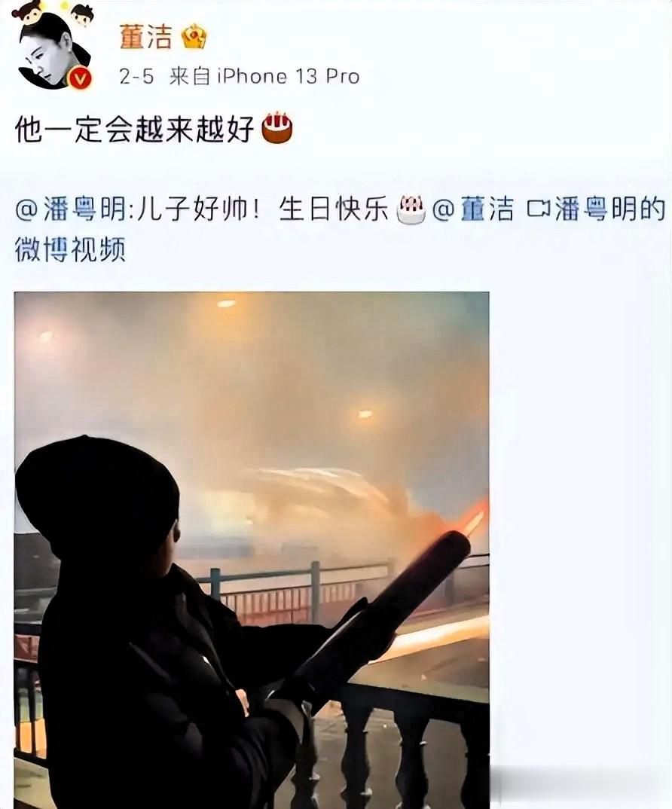The height and width of the screenshot is (809, 672).
Task: Open the 潘粤明的 video link text
Action: pos(610,209)
